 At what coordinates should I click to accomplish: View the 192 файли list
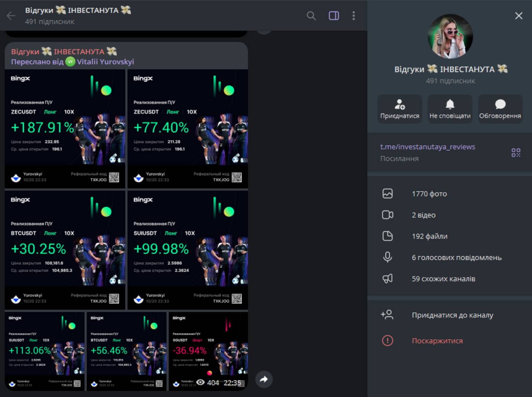click(x=429, y=236)
